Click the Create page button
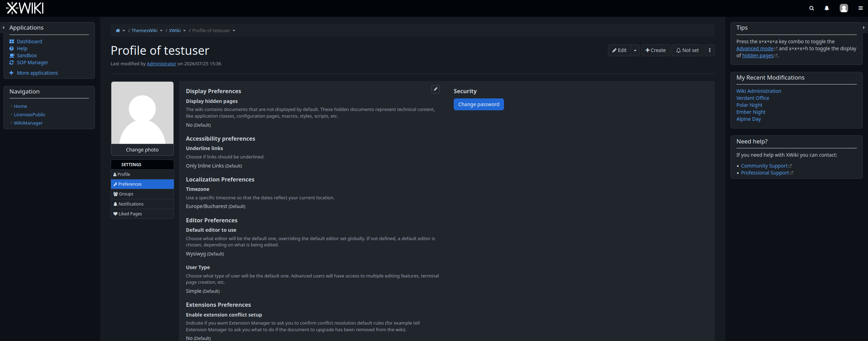Image resolution: width=868 pixels, height=341 pixels. pos(655,50)
